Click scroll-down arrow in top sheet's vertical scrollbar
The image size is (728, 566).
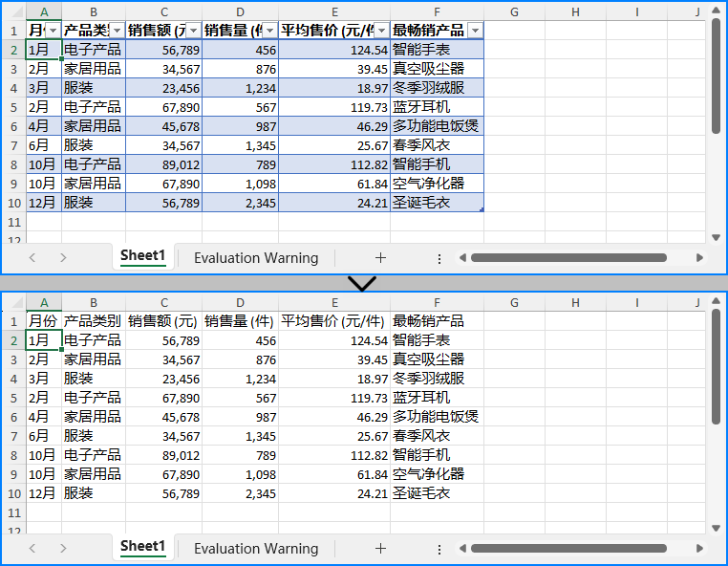coord(716,237)
